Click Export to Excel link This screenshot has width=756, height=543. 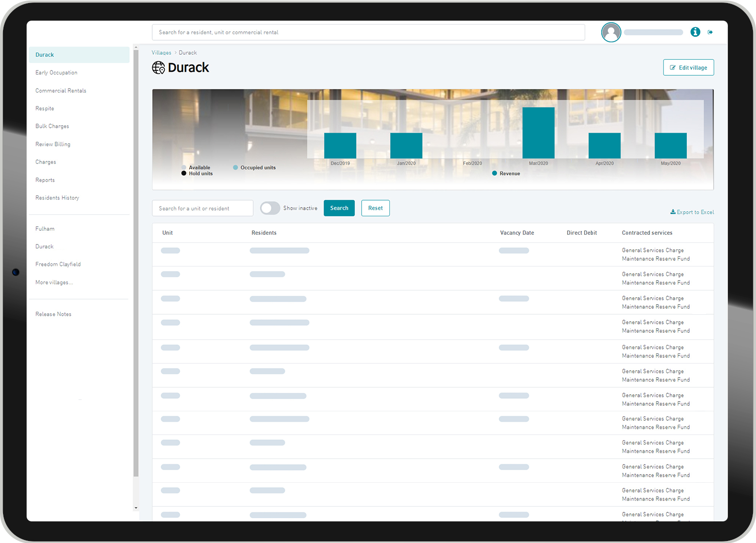coord(692,212)
